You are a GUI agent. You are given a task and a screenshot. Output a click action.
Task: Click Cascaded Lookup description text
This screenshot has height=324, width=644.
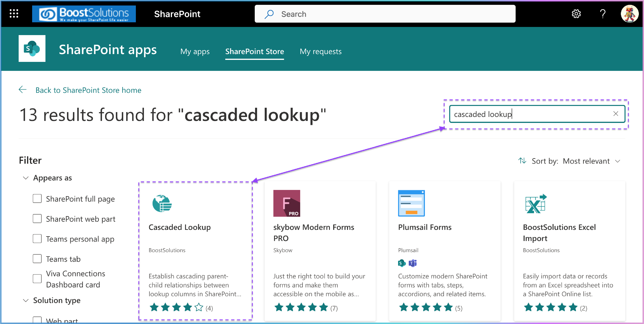click(195, 285)
